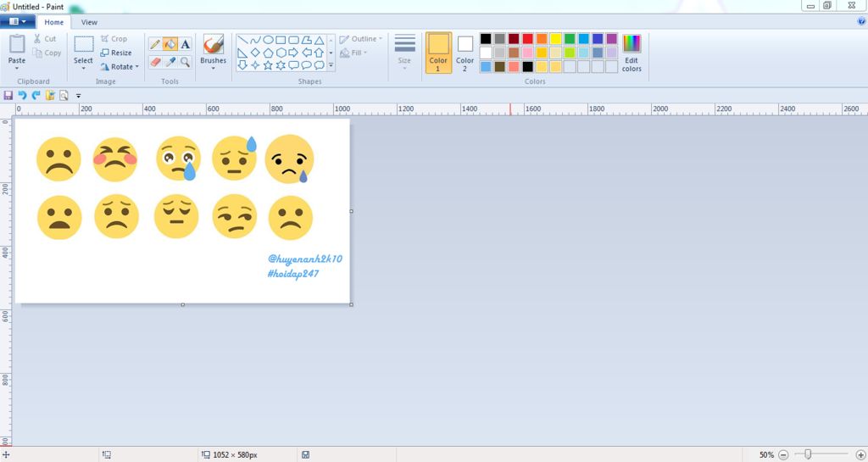Image resolution: width=868 pixels, height=462 pixels.
Task: Choose the Down arrow shape
Action: point(242,65)
